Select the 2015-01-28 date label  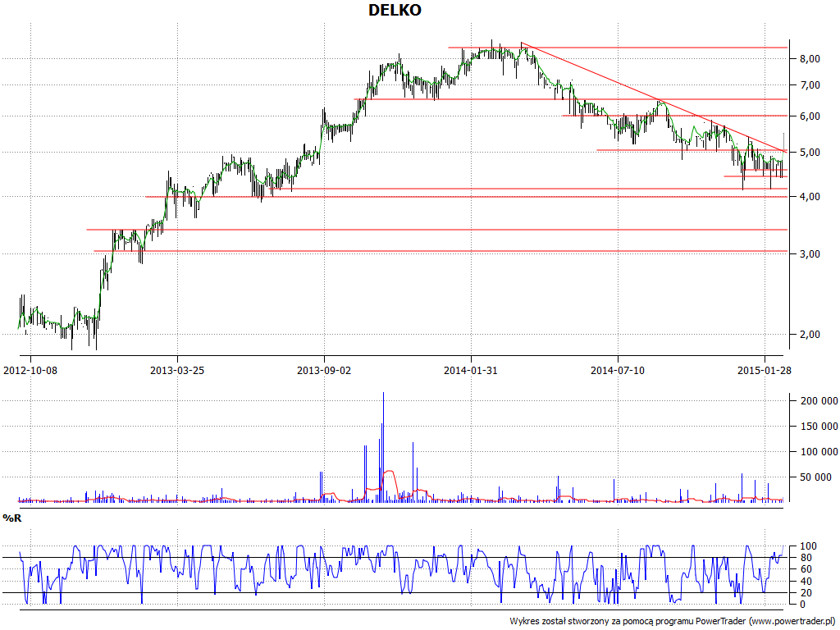(765, 370)
